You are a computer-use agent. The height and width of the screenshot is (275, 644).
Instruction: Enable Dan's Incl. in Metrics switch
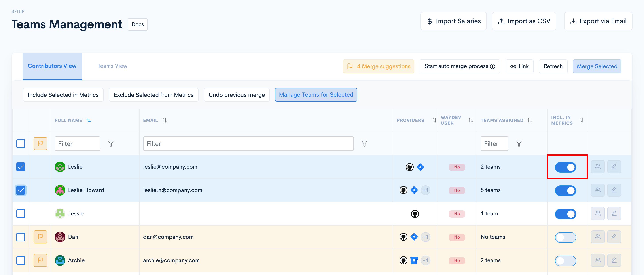(x=565, y=237)
